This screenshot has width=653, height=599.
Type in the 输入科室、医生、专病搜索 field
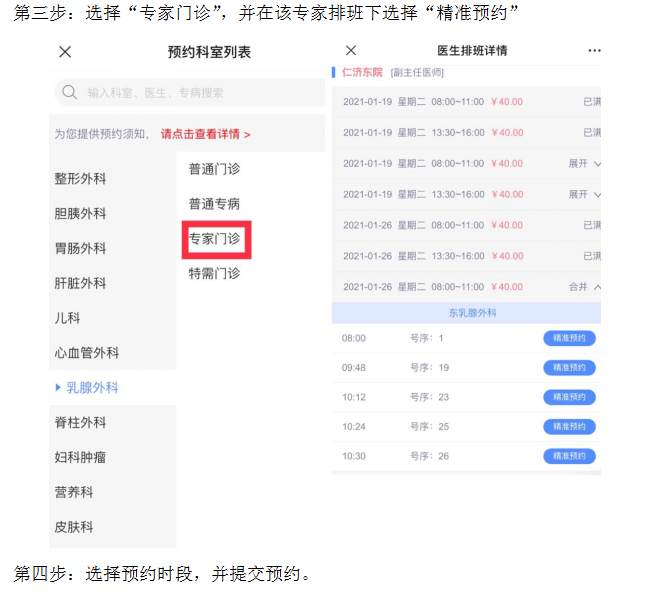(x=190, y=93)
